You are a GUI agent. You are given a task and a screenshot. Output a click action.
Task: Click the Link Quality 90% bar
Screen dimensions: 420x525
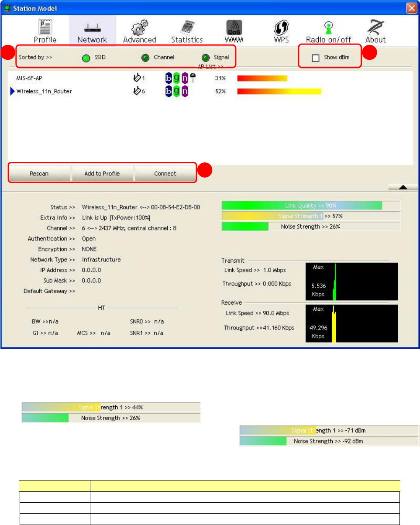(x=311, y=206)
